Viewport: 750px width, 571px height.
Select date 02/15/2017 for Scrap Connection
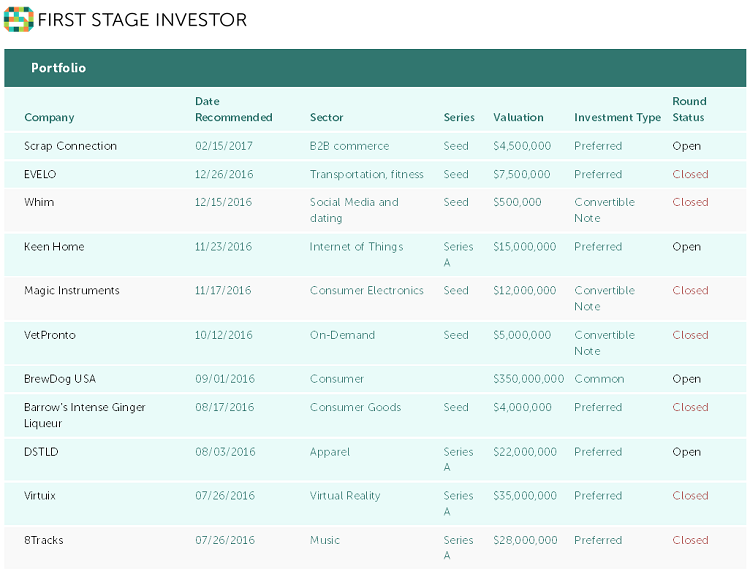(223, 146)
